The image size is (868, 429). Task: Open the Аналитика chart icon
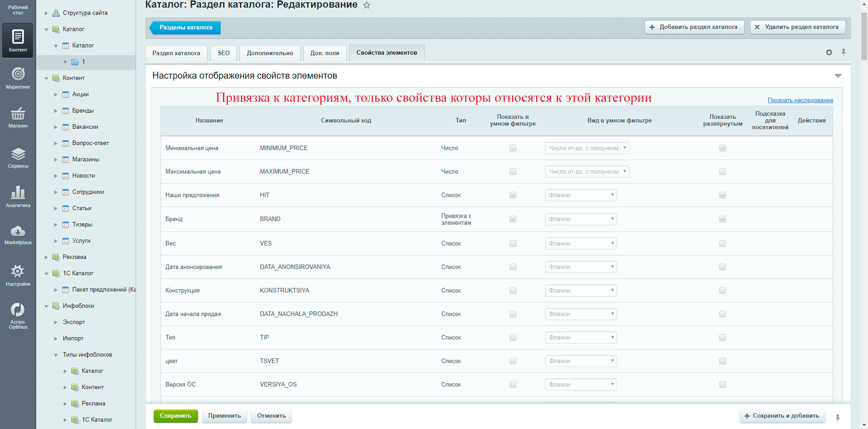click(18, 193)
